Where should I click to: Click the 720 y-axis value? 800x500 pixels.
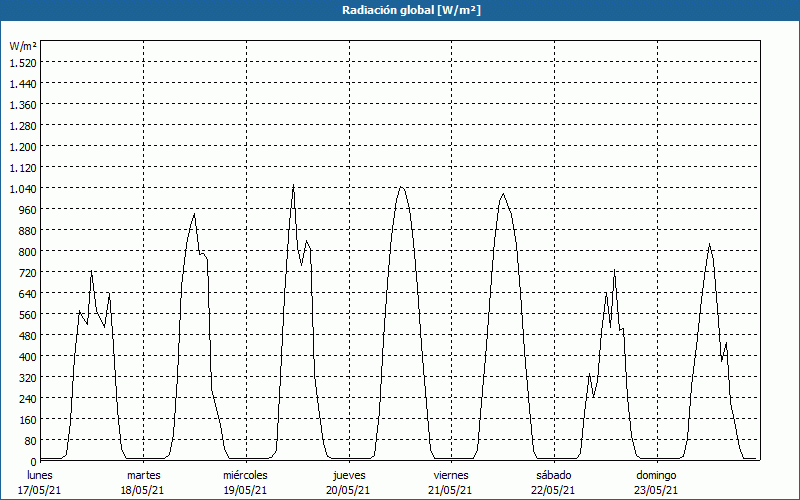pos(27,272)
